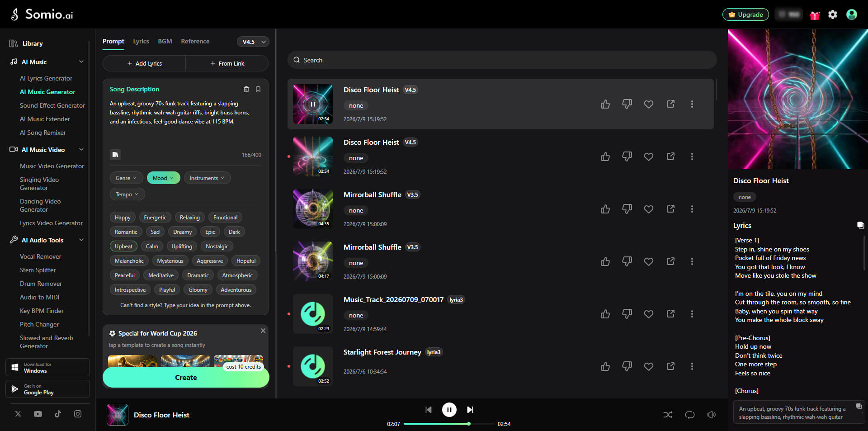Click Add Lyrics button

(x=144, y=63)
